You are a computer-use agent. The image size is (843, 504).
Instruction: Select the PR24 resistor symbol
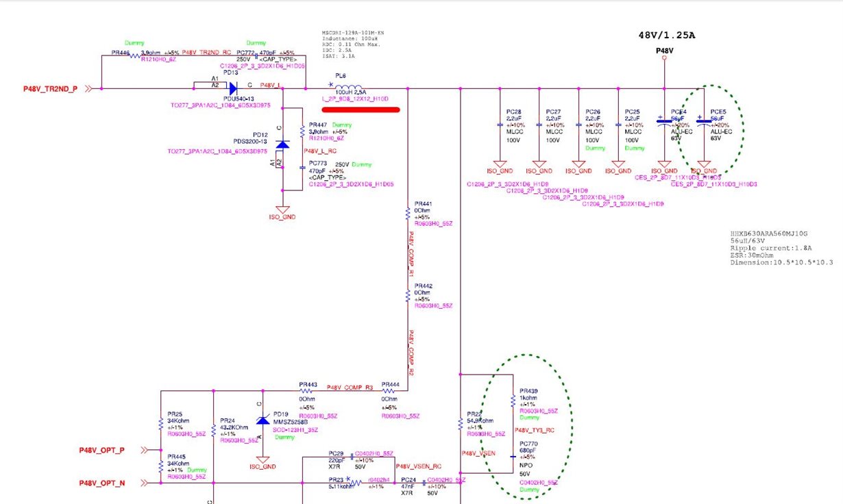214,429
